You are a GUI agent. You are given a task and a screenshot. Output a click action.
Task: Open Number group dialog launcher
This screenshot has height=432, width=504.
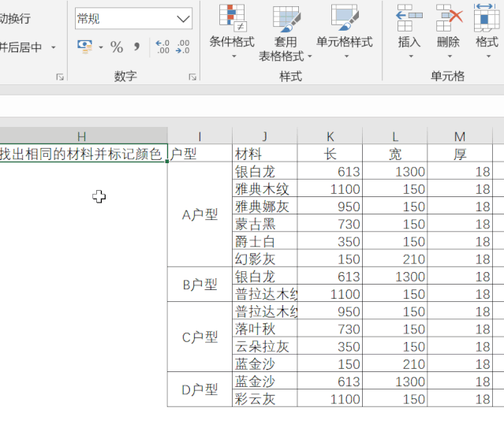[x=192, y=76]
